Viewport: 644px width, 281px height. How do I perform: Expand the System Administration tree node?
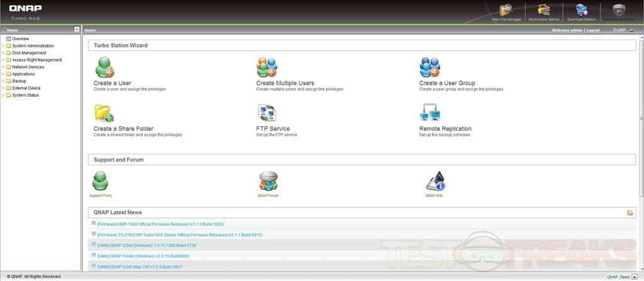3,46
